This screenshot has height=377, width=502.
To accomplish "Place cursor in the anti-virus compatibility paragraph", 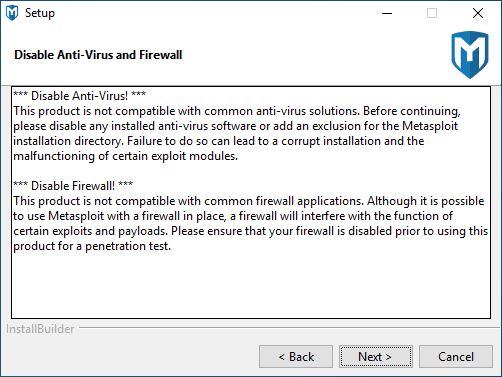I will point(237,133).
